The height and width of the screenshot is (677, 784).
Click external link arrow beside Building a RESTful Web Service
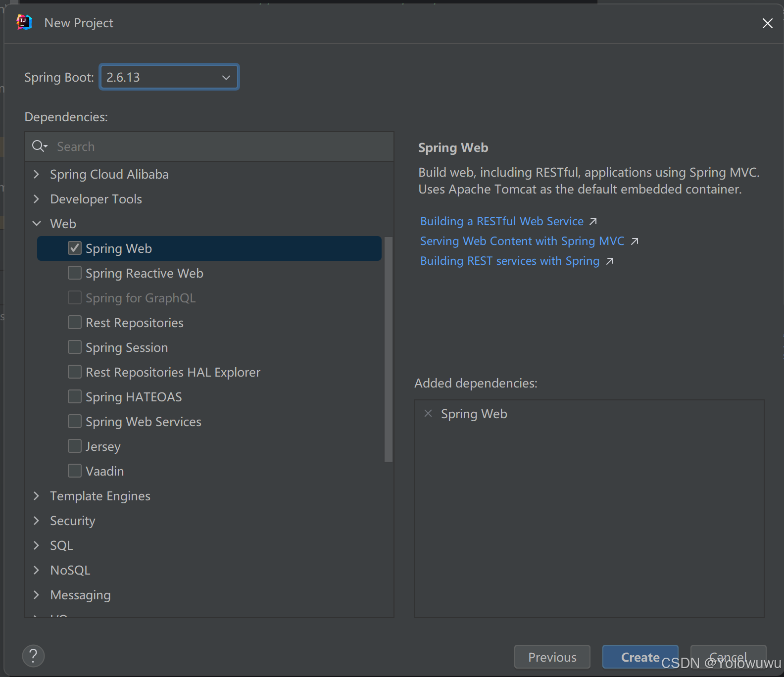pos(593,222)
